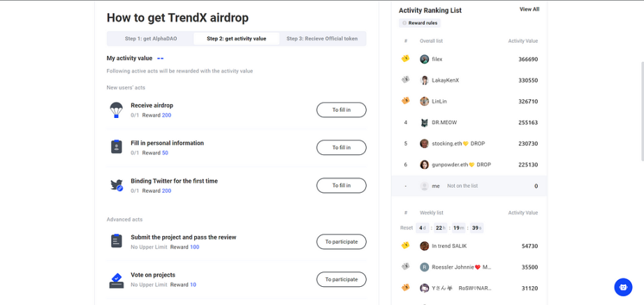644x305 pixels.
Task: Click the Overall list column header
Action: tap(431, 41)
